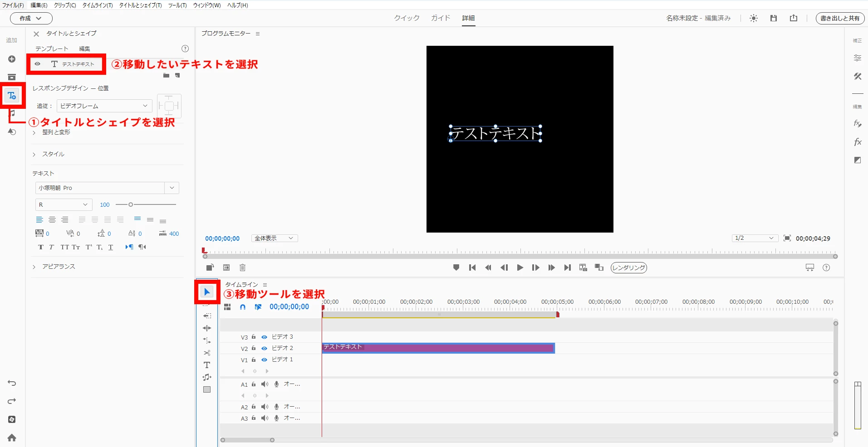Close the タイトルとシェイプ panel
Viewport: 868px width, 447px height.
[x=36, y=34]
